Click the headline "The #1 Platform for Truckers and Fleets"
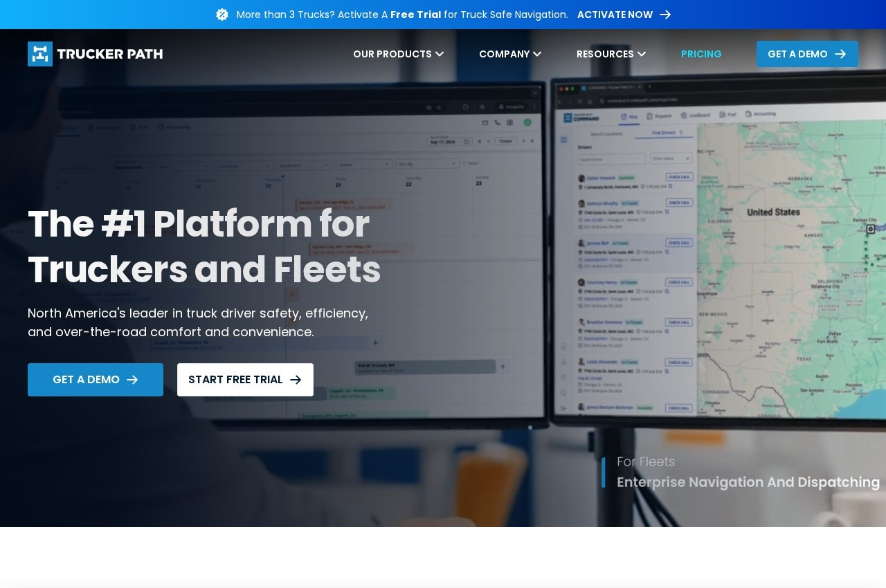Viewport: 886px width, 588px height. (x=204, y=247)
